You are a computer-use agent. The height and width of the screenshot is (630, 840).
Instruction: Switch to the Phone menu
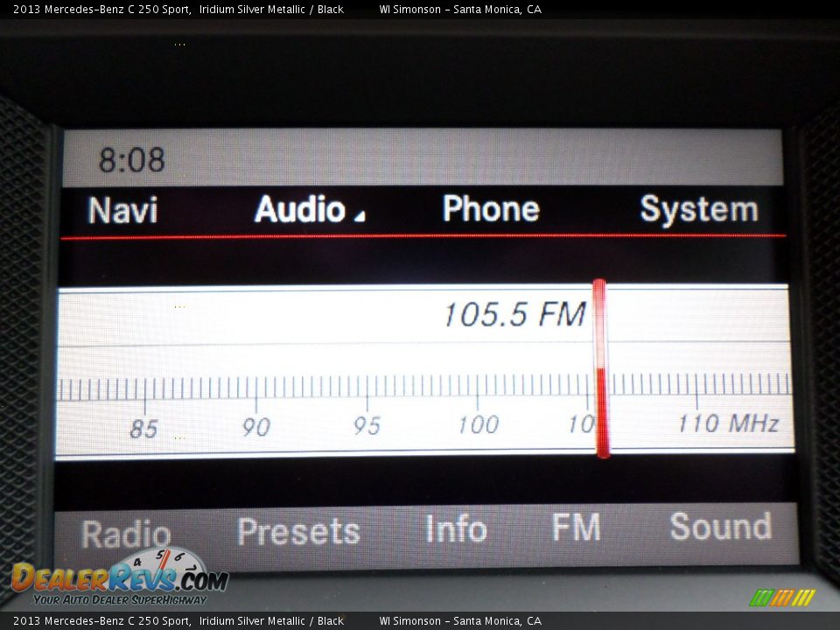tap(490, 209)
